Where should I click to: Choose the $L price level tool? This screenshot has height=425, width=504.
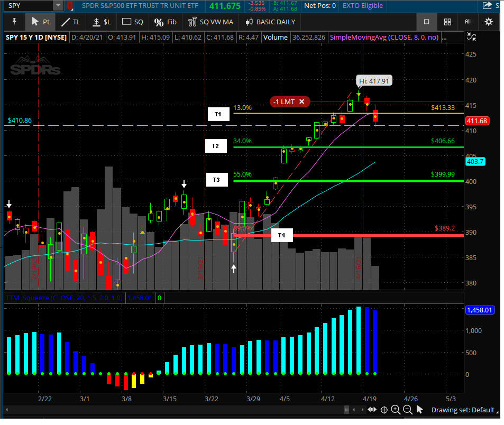click(102, 22)
